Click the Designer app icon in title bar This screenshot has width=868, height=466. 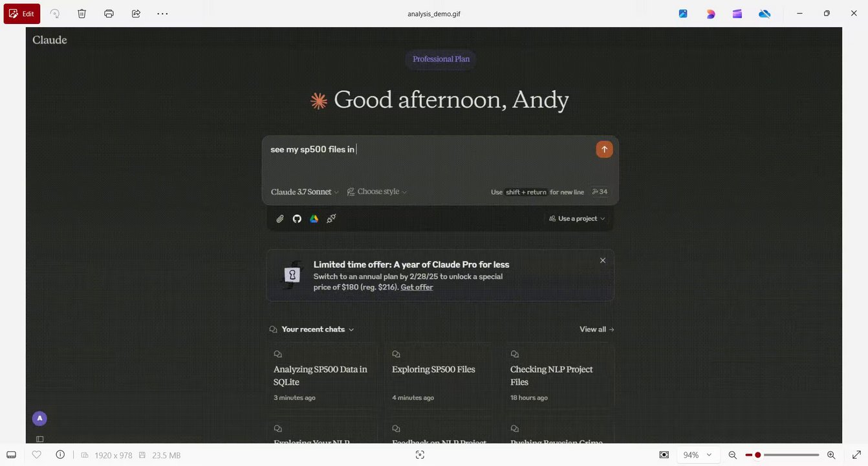[x=683, y=14]
